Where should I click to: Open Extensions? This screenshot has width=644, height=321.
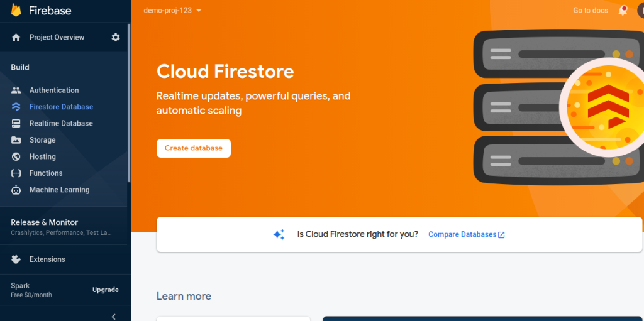[x=47, y=259]
